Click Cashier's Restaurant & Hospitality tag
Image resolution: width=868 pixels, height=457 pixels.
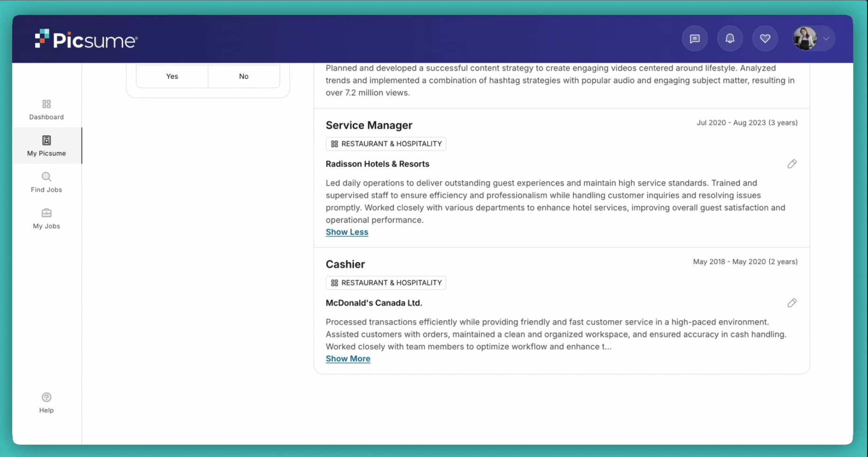[x=386, y=283]
